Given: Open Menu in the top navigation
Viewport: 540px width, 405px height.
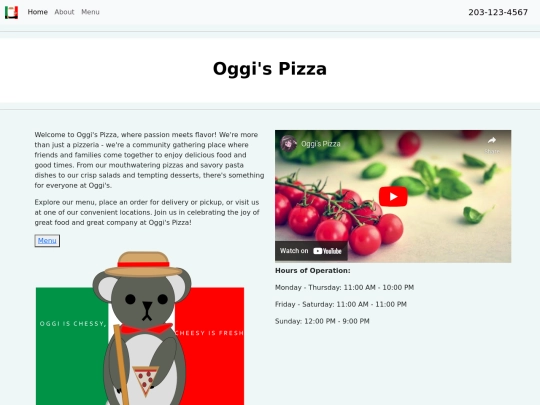Looking at the screenshot, I should coord(90,12).
